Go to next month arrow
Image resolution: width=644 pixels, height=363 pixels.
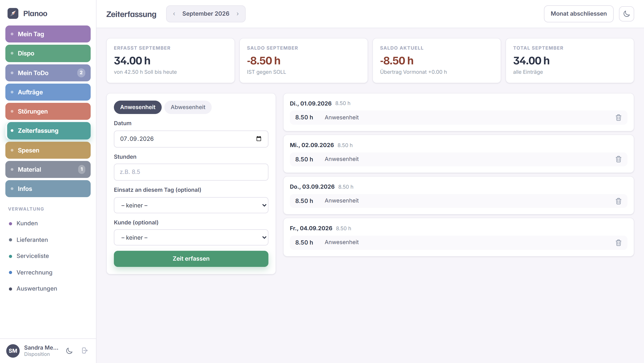coord(238,14)
